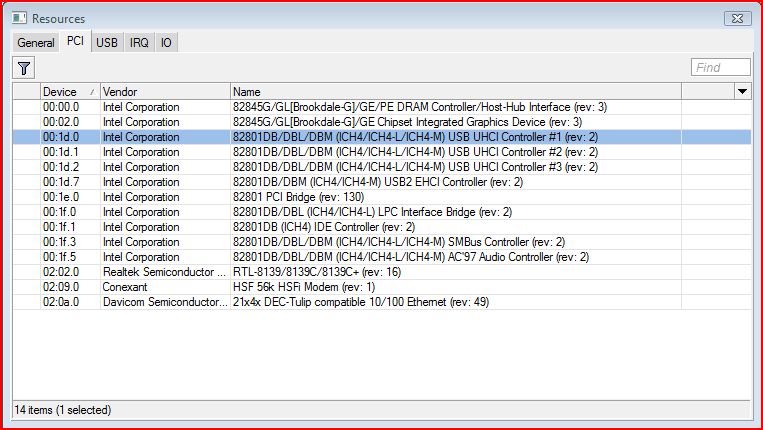This screenshot has height=430, width=763.
Task: Click the RTL-8139/8139C/8139C+ name
Action: [x=317, y=272]
